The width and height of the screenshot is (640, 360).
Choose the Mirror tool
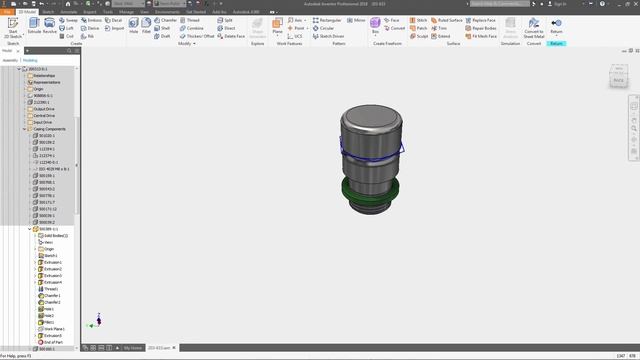point(356,20)
